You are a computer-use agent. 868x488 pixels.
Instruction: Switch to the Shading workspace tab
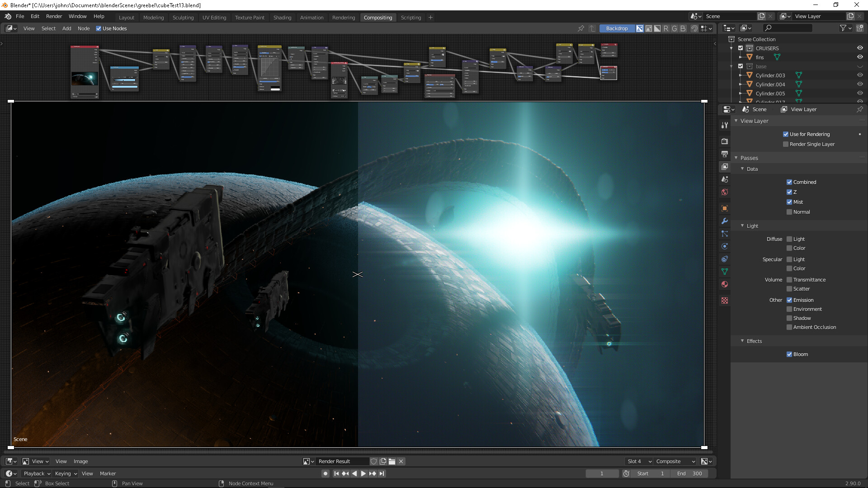(x=282, y=18)
